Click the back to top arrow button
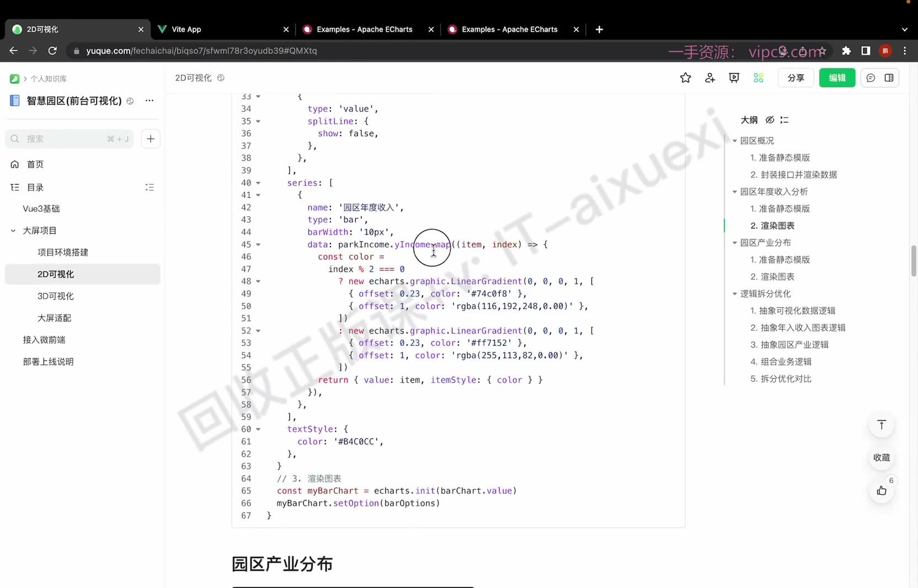This screenshot has height=588, width=918. tap(882, 425)
